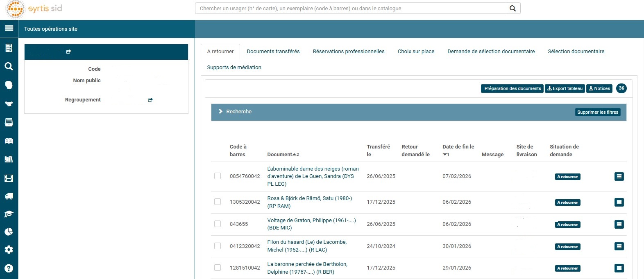Open Supports de médiation tab
The width and height of the screenshot is (644, 279).
tap(234, 67)
